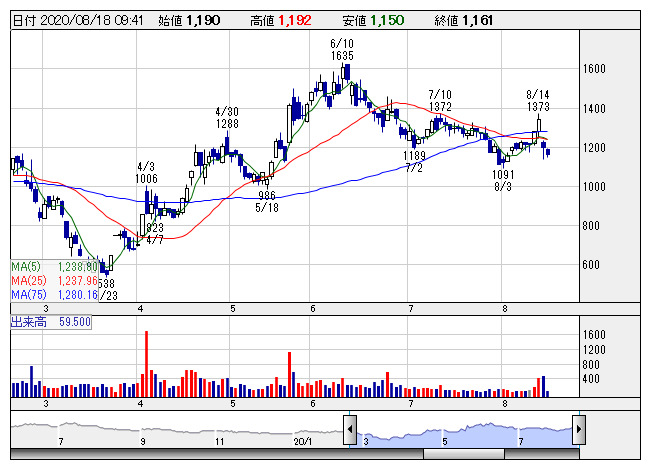The width and height of the screenshot is (652, 469).
Task: Click the date 2020/08/18 09:41 in header
Action: pyautogui.click(x=91, y=20)
